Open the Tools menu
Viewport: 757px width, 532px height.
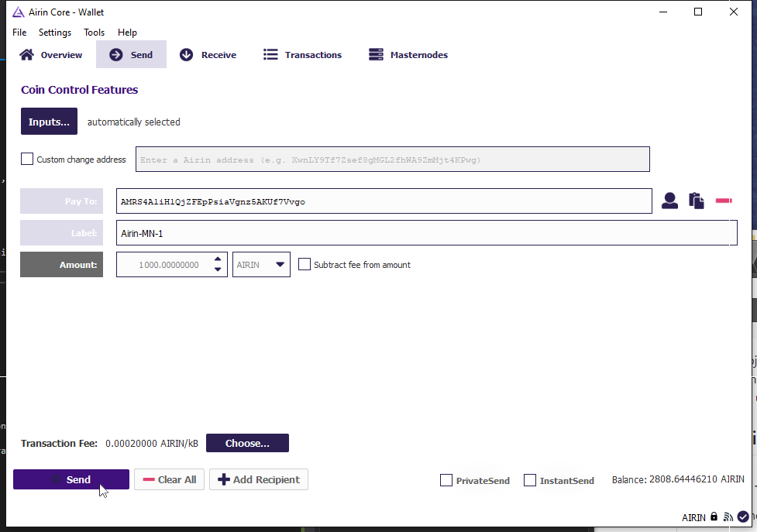[x=95, y=33]
